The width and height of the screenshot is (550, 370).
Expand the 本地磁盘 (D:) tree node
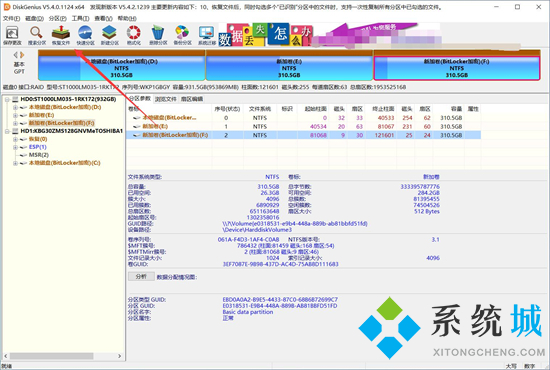(x=15, y=107)
